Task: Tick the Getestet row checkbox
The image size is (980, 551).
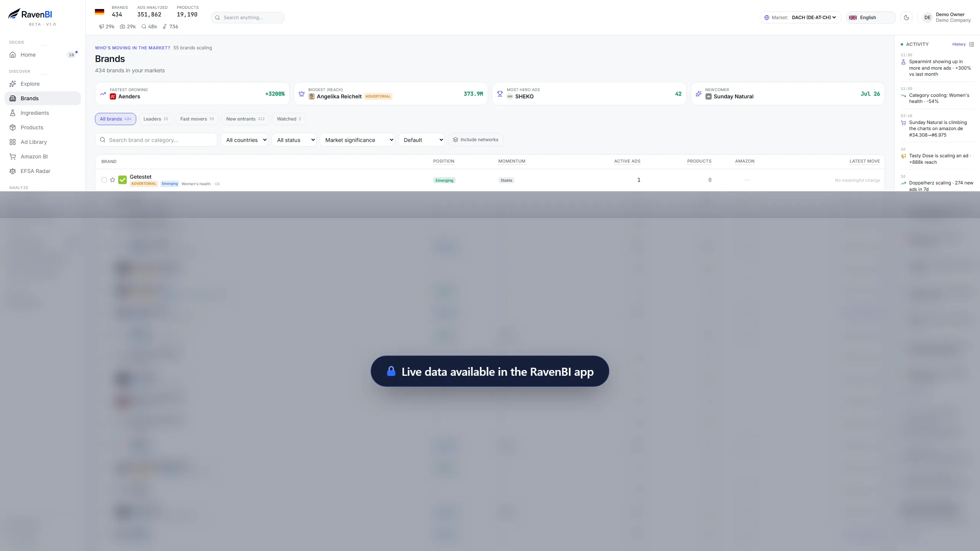Action: [x=104, y=180]
